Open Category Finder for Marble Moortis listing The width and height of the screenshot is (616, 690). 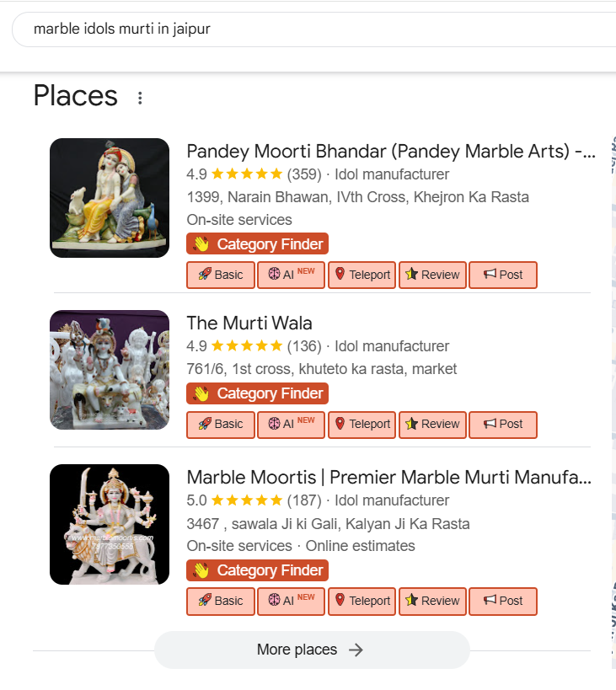[257, 570]
